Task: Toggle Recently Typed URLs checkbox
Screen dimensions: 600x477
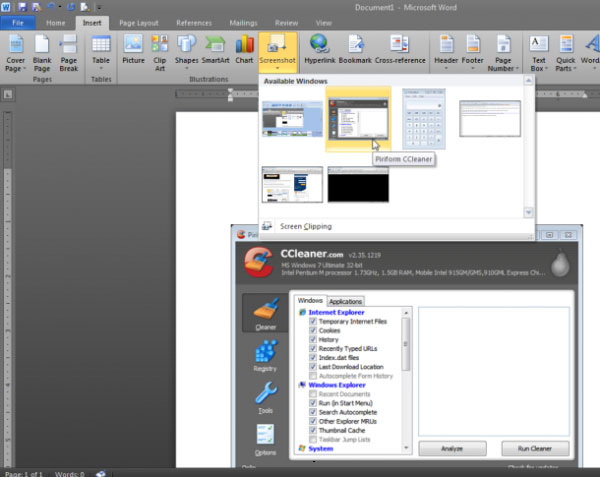Action: click(x=313, y=348)
